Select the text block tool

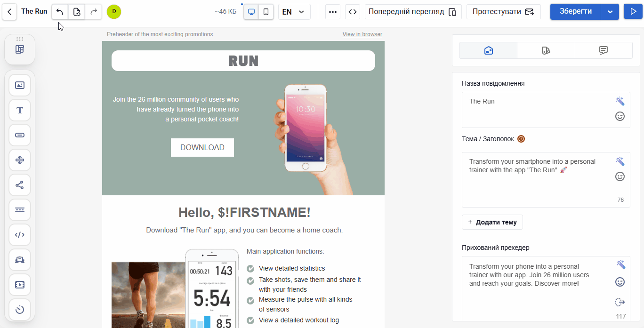(x=20, y=110)
